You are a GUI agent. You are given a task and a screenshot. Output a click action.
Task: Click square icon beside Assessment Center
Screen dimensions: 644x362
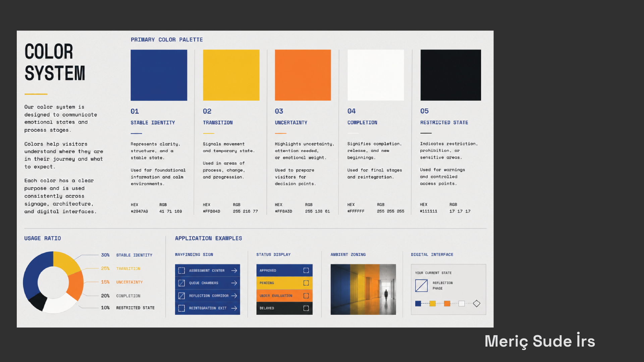tap(181, 270)
